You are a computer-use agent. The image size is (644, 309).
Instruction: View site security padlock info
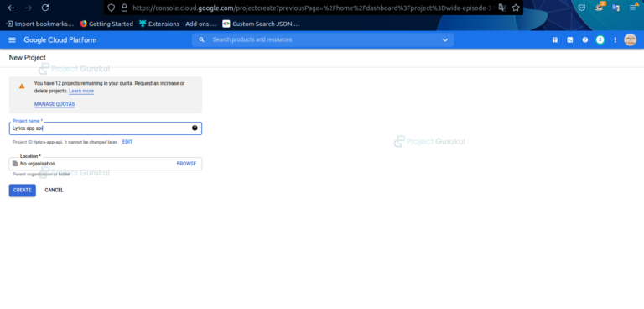(x=124, y=8)
